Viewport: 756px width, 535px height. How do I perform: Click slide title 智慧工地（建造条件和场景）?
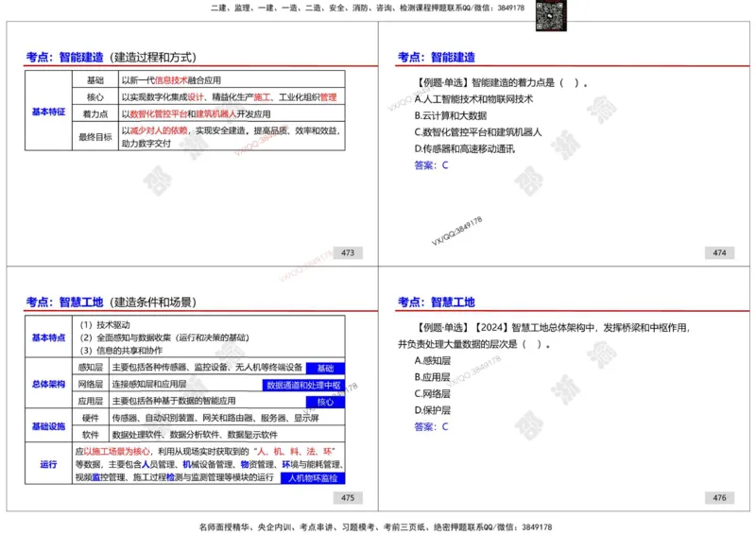pos(112,302)
